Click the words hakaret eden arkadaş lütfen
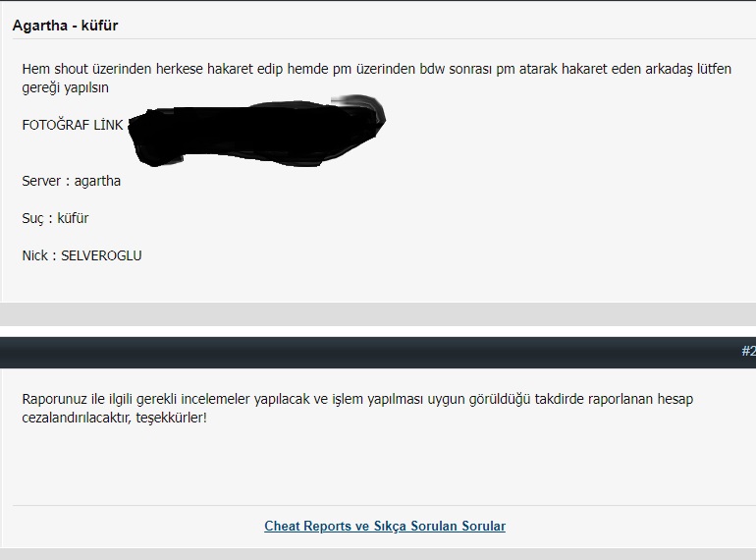The image size is (756, 560). pos(646,69)
